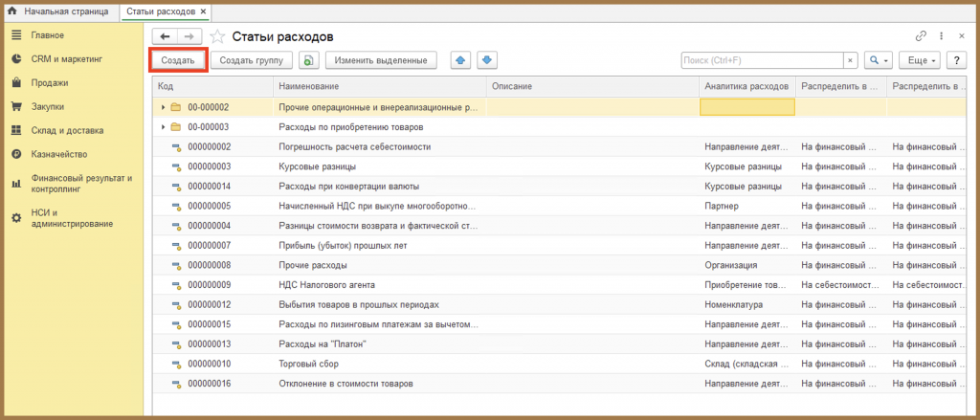Copy link to this page icon
Screen dimensions: 980x420
920,36
